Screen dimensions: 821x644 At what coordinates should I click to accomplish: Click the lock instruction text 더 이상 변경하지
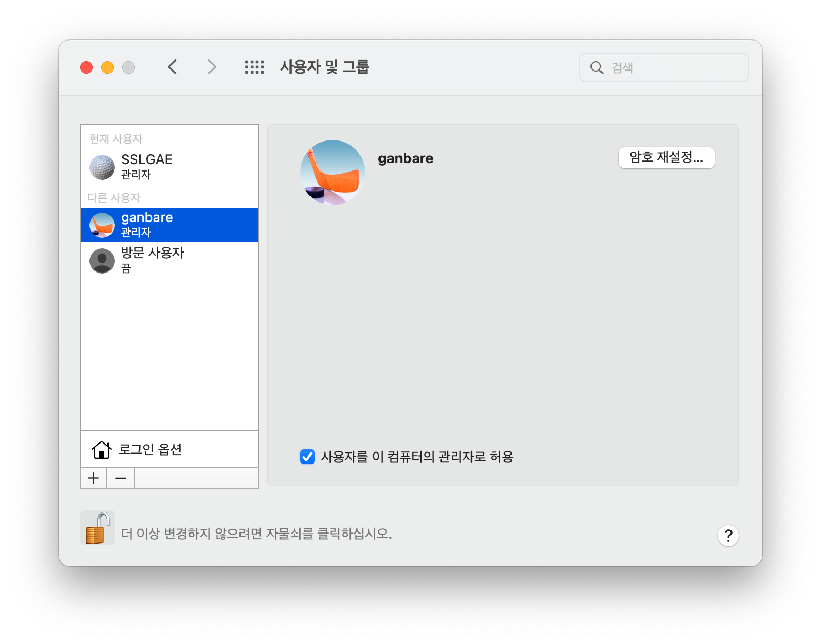click(x=256, y=534)
